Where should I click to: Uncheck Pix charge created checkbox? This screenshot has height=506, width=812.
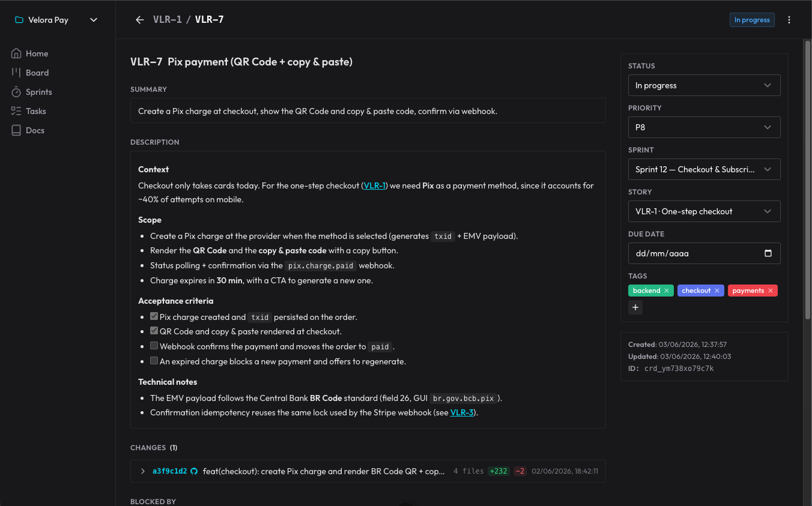click(x=154, y=316)
